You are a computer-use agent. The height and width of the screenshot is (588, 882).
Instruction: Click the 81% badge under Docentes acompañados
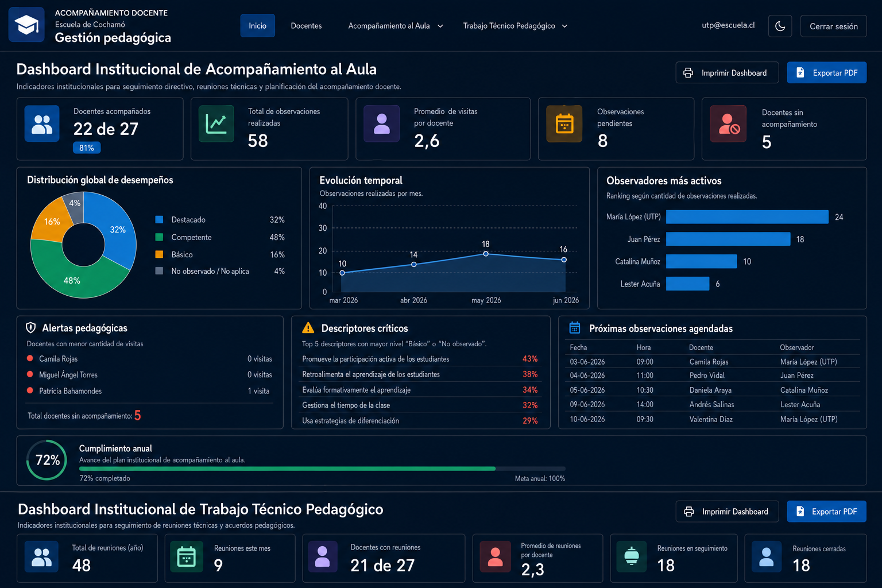[87, 148]
